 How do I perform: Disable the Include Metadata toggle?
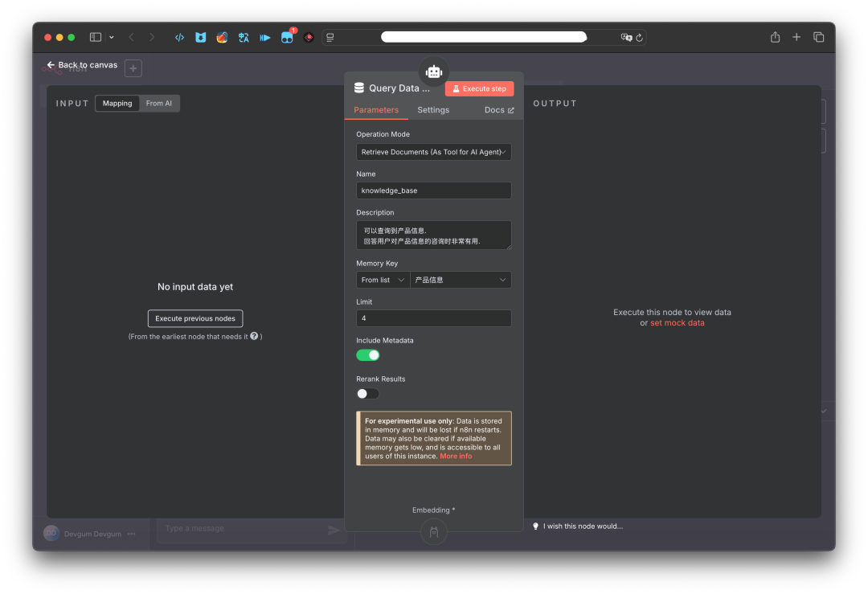(x=368, y=354)
